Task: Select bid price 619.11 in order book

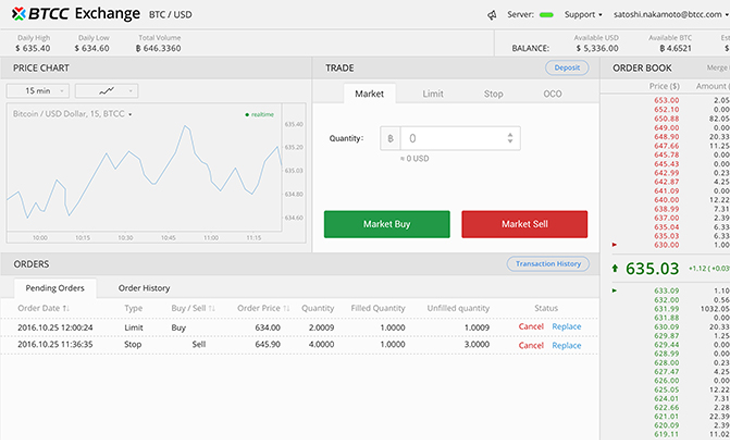Action: [x=666, y=434]
